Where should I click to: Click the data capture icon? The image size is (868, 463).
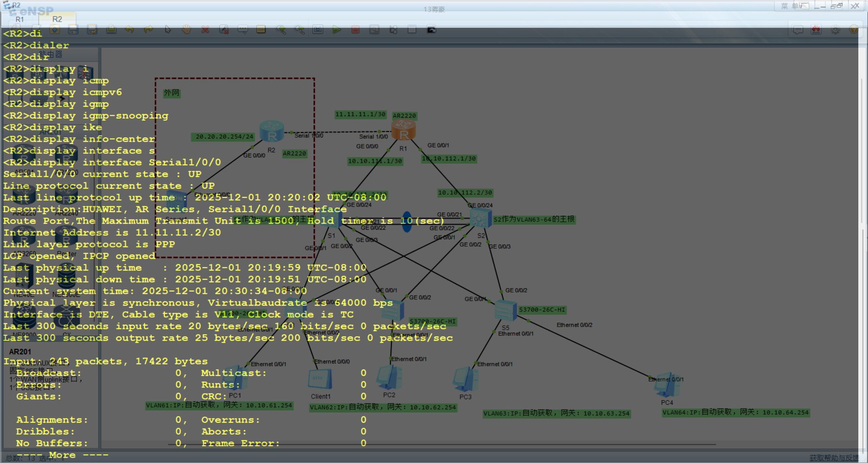tap(374, 30)
